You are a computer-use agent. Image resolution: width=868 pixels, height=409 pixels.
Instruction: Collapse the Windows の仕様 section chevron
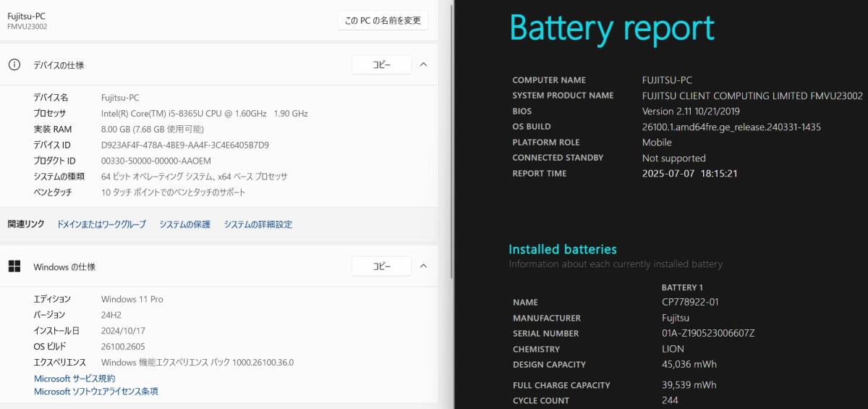tap(424, 266)
